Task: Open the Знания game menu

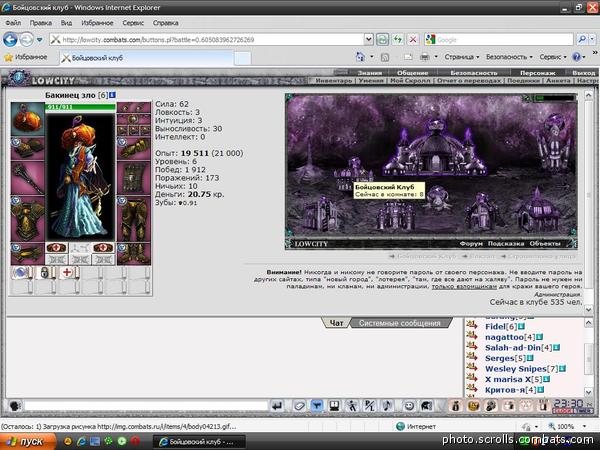Action: click(x=369, y=73)
